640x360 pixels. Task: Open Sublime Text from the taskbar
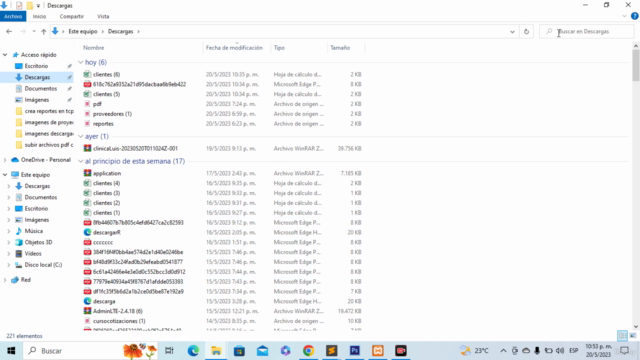pyautogui.click(x=331, y=351)
